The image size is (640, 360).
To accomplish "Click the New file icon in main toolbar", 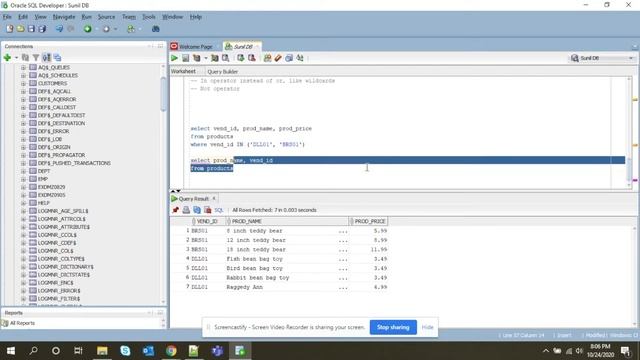I will click(x=9, y=29).
